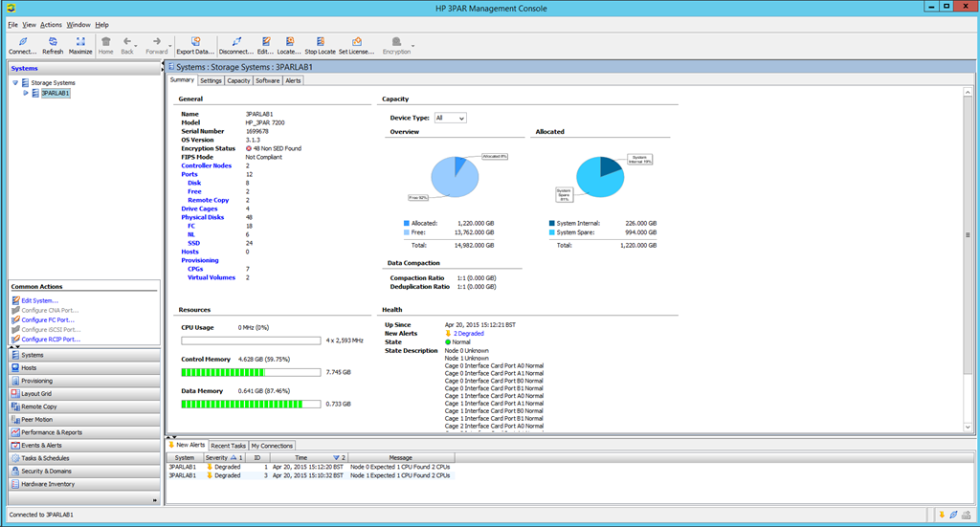This screenshot has width=980, height=527.
Task: Click Stop Locate toolbar icon
Action: tap(320, 46)
